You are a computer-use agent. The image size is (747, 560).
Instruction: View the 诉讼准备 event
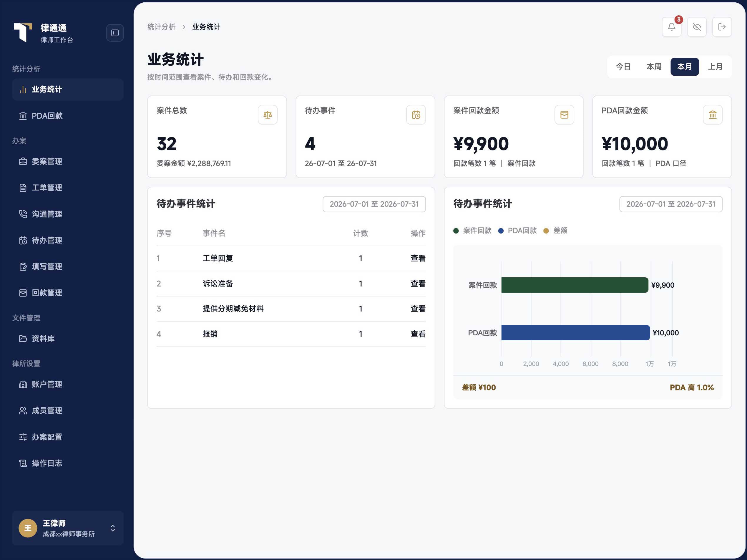point(418,284)
